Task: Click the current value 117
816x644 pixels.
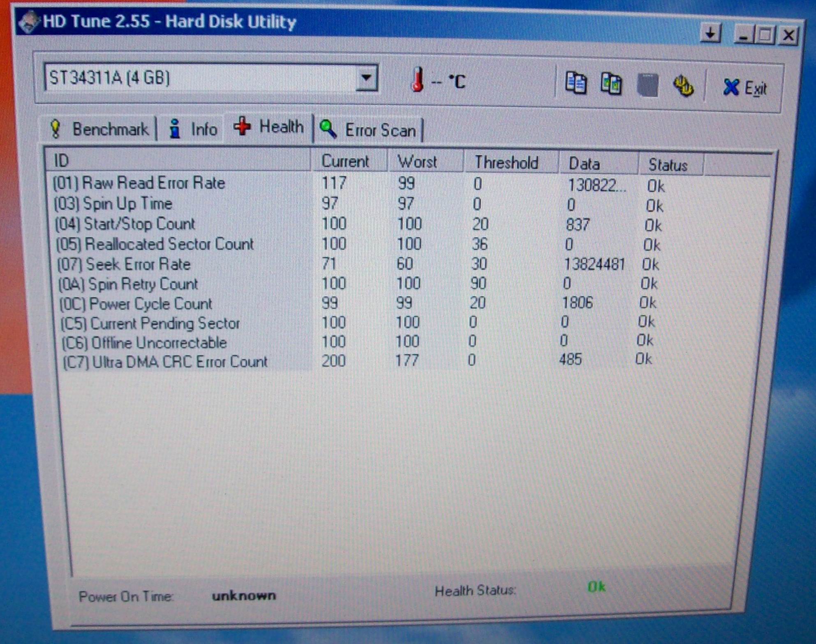Action: coord(334,183)
